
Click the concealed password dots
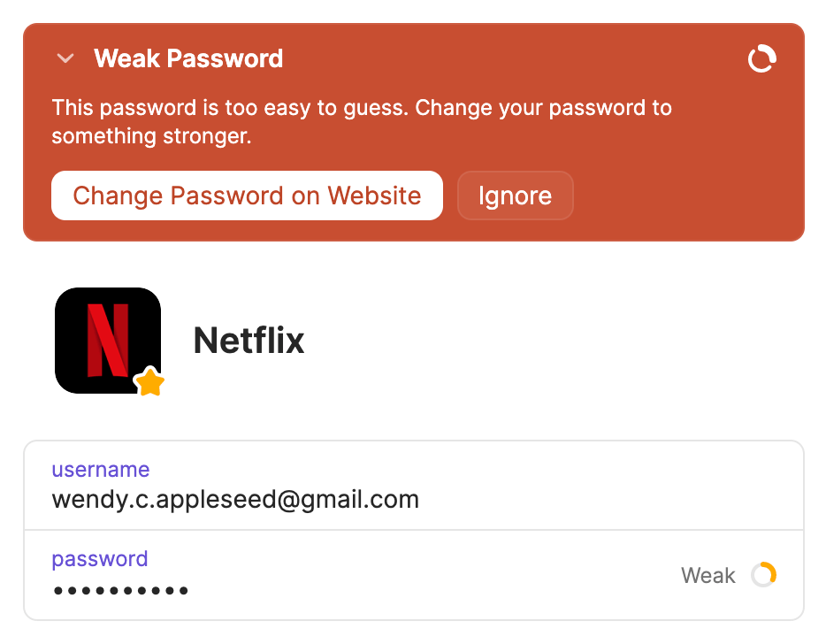coord(120,590)
